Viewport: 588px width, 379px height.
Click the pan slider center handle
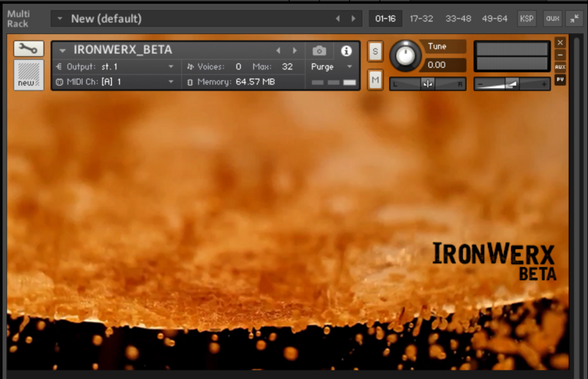point(428,84)
